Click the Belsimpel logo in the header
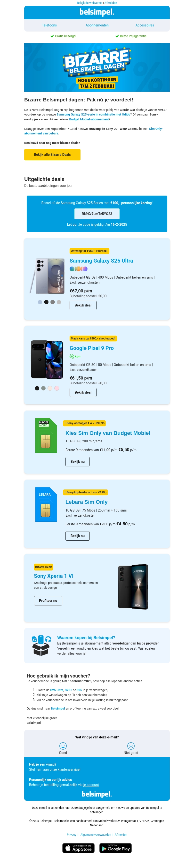Screen dimensions: 194x868 point(97,12)
